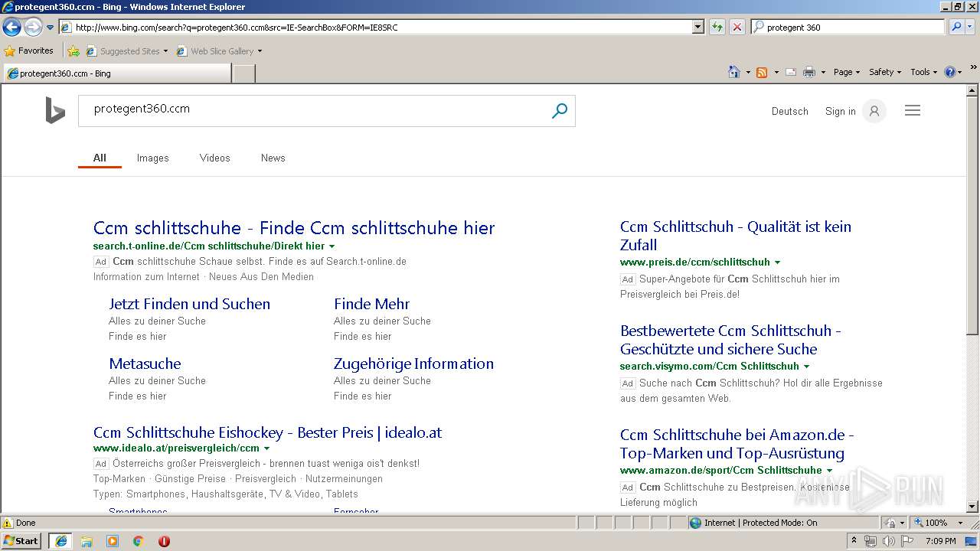Click the RSS Feeds toolbar icon

click(762, 72)
